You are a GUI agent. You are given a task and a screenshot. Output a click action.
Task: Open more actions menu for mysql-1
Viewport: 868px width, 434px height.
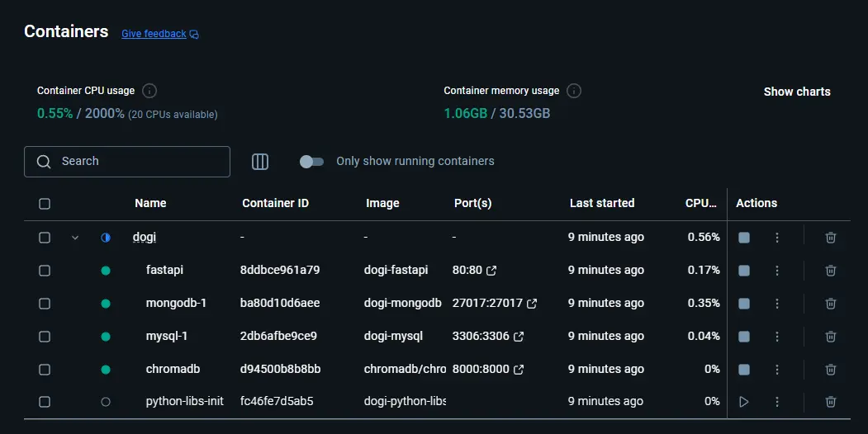(x=776, y=336)
